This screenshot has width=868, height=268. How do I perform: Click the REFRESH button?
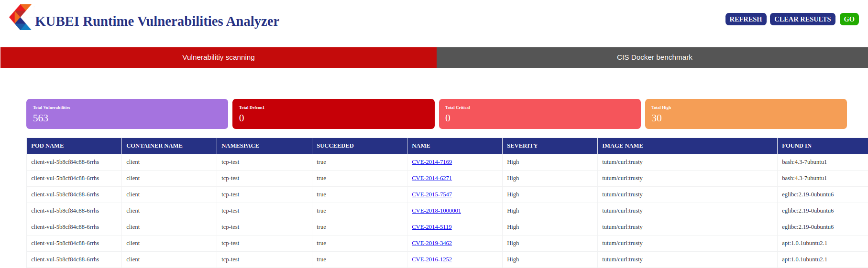point(746,19)
